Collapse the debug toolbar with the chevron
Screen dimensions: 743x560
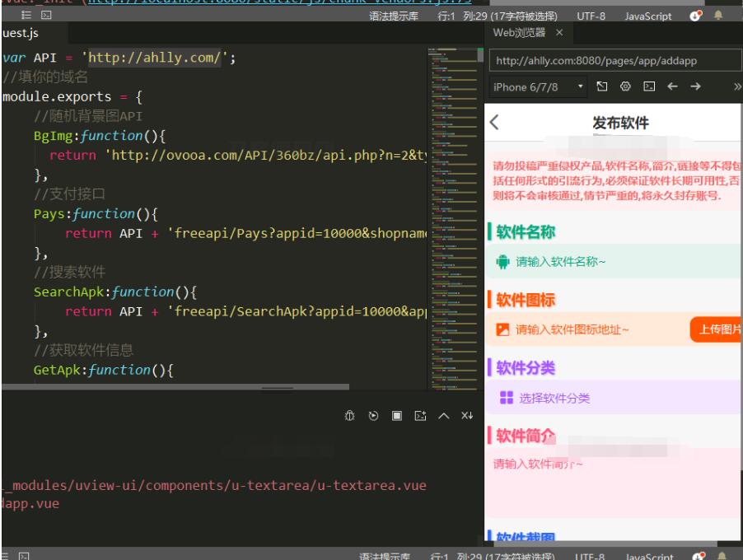coord(445,417)
